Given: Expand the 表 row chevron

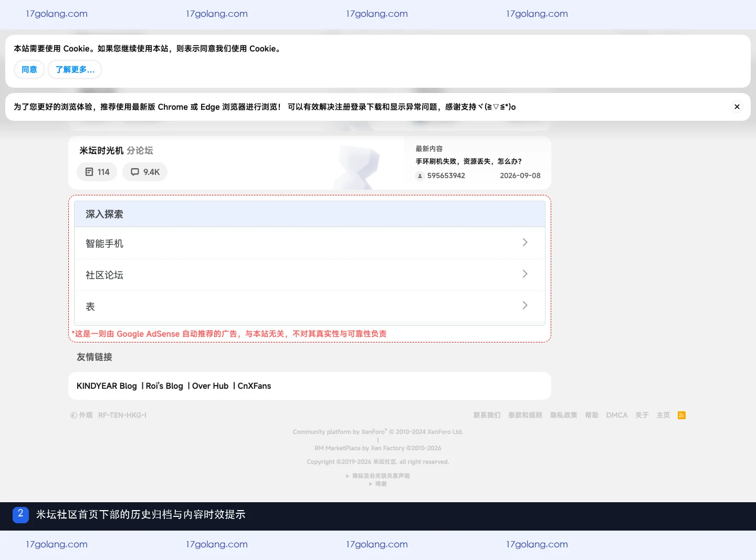Looking at the screenshot, I should tap(525, 305).
